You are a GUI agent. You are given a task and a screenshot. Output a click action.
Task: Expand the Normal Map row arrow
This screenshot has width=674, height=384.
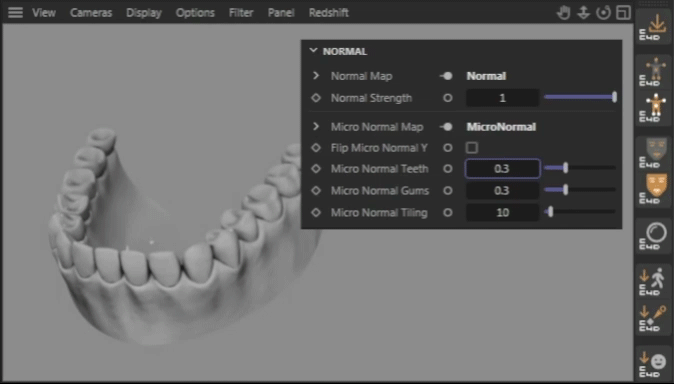coord(316,76)
